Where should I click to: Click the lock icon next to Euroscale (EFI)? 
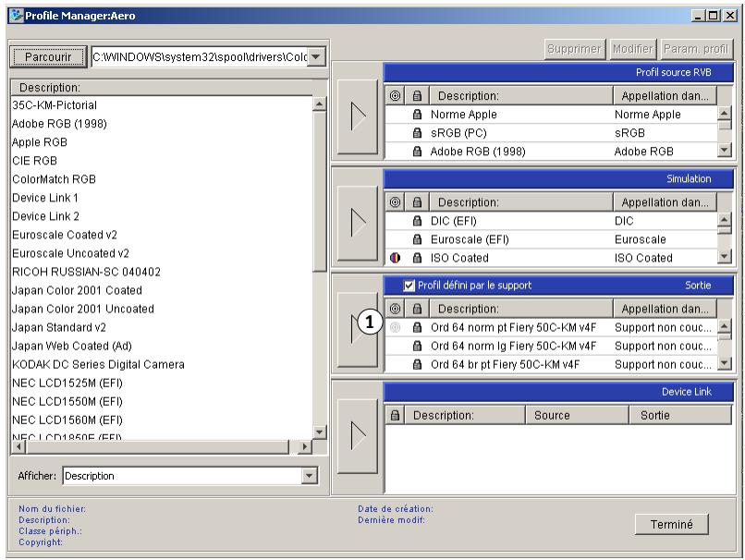click(417, 239)
